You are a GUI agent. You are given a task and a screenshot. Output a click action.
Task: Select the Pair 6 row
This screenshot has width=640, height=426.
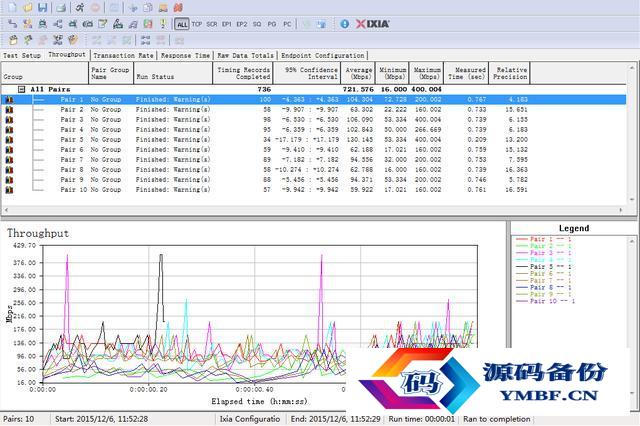313,149
